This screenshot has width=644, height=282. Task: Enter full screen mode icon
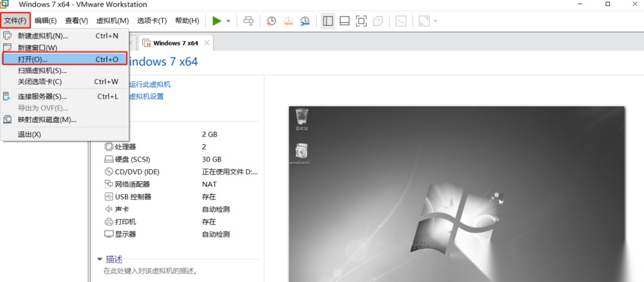[361, 21]
